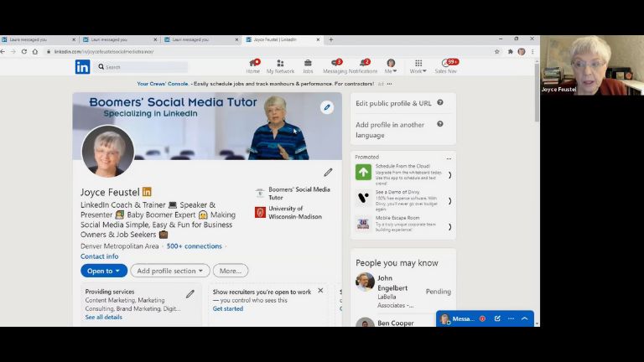Open Messaging bar more options
This screenshot has height=362, width=644.
pos(511,318)
